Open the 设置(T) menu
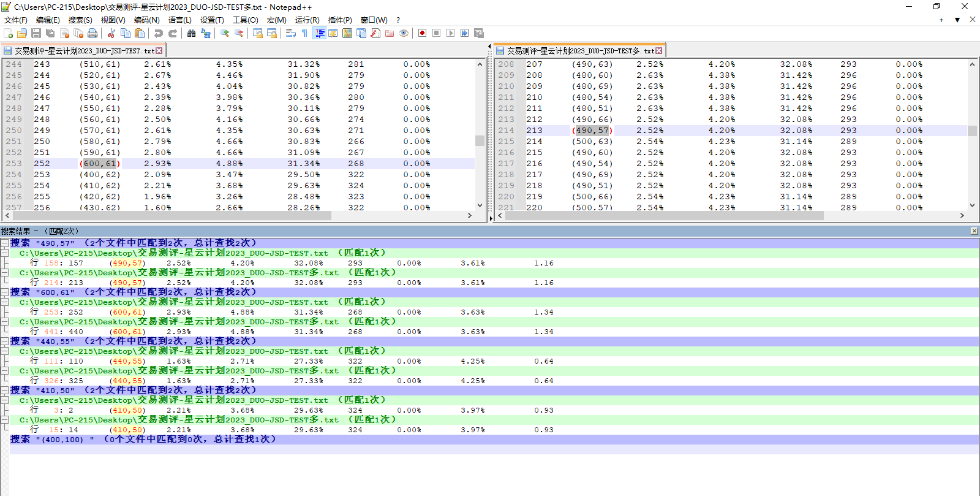This screenshot has height=496, width=980. [212, 20]
